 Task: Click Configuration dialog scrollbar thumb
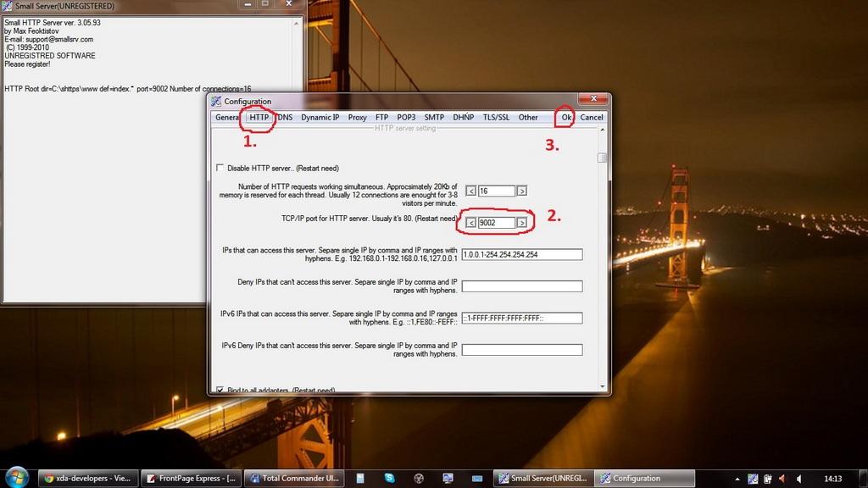point(603,158)
